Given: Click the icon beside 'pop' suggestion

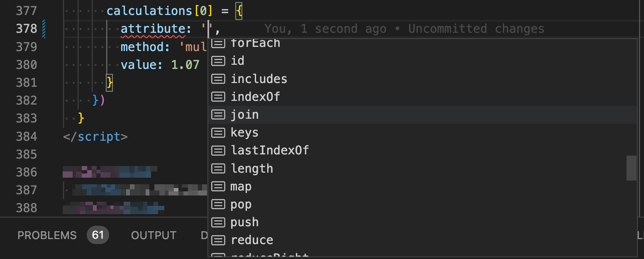Looking at the screenshot, I should [218, 204].
